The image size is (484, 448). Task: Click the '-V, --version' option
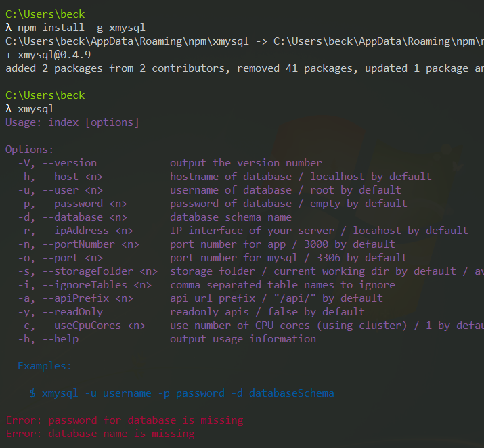[58, 163]
